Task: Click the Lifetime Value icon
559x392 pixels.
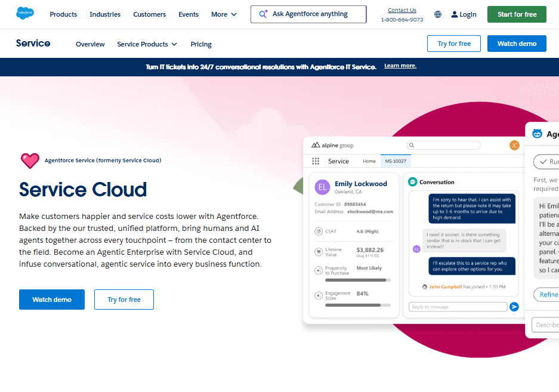Action: (319, 252)
